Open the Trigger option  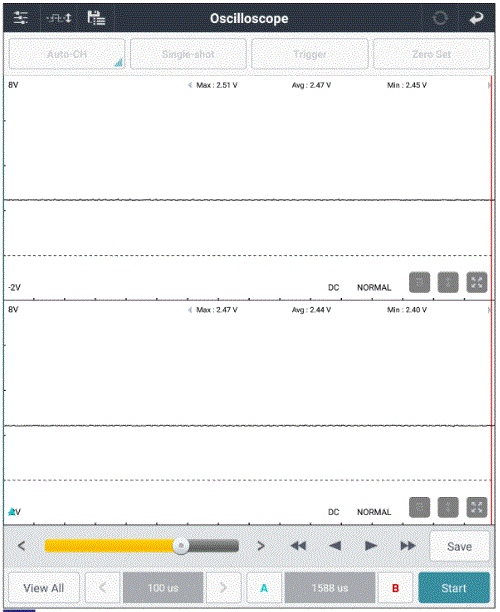(x=310, y=54)
